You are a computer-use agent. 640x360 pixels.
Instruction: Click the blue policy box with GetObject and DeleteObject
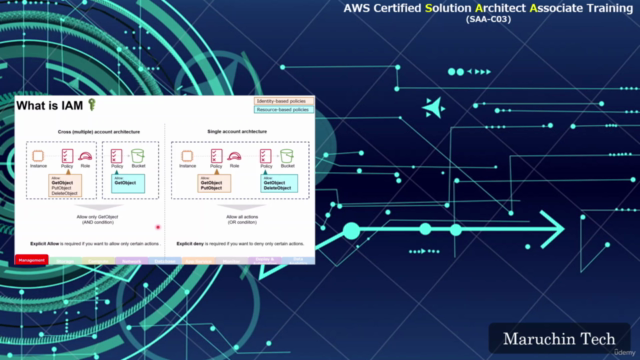tap(279, 183)
